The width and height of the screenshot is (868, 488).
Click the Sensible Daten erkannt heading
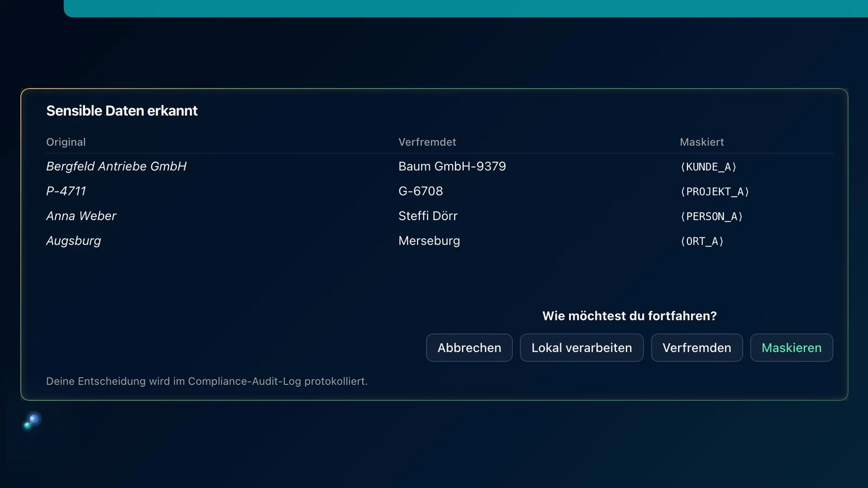[122, 111]
